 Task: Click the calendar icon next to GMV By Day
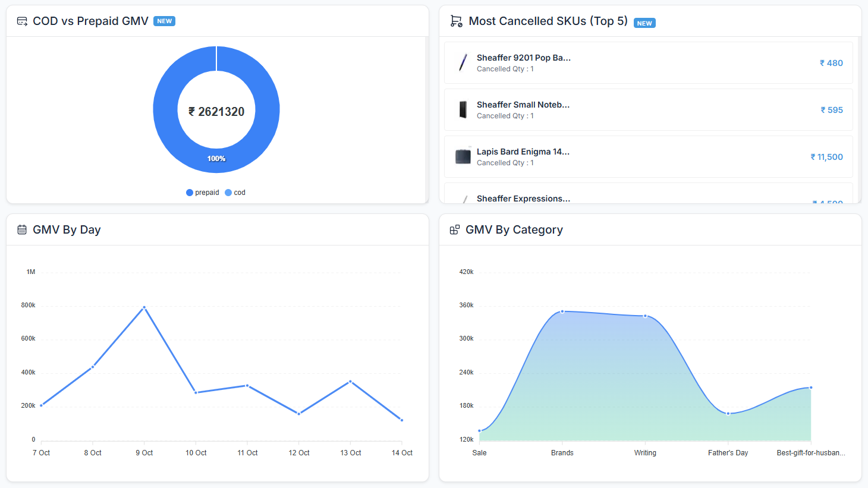22,230
